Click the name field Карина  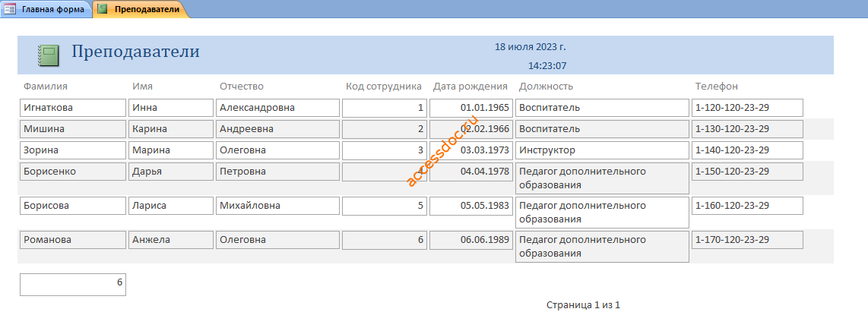click(170, 129)
